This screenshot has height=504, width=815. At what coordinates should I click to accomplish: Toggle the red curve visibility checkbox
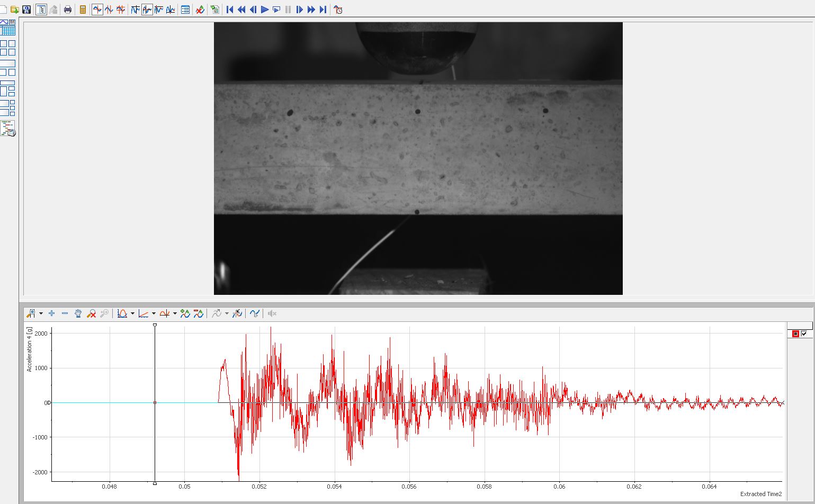tap(804, 334)
